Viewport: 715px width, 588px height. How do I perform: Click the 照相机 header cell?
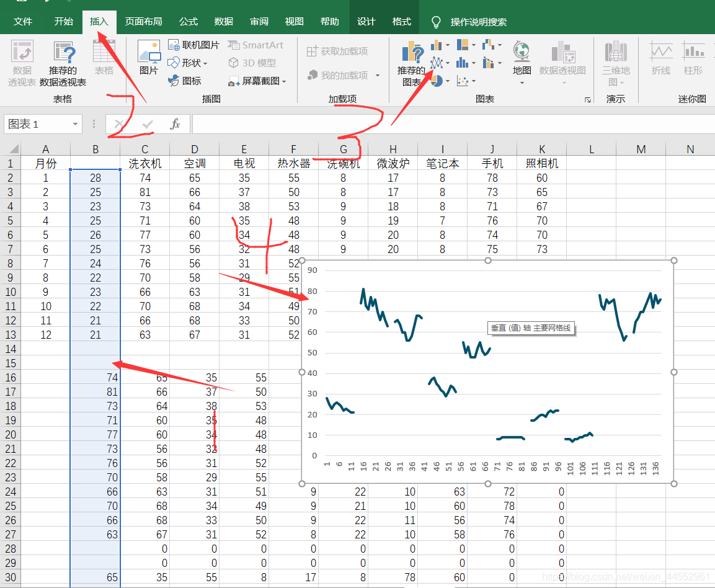point(542,163)
